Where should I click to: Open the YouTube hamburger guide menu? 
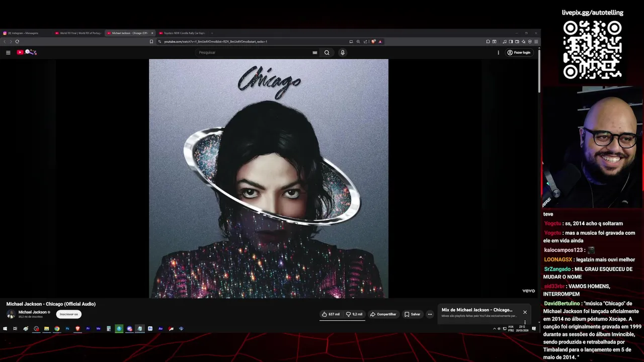[8, 52]
